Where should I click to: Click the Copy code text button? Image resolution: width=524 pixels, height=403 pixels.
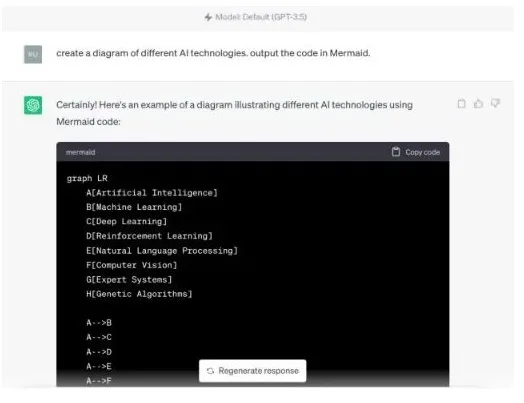pos(422,152)
